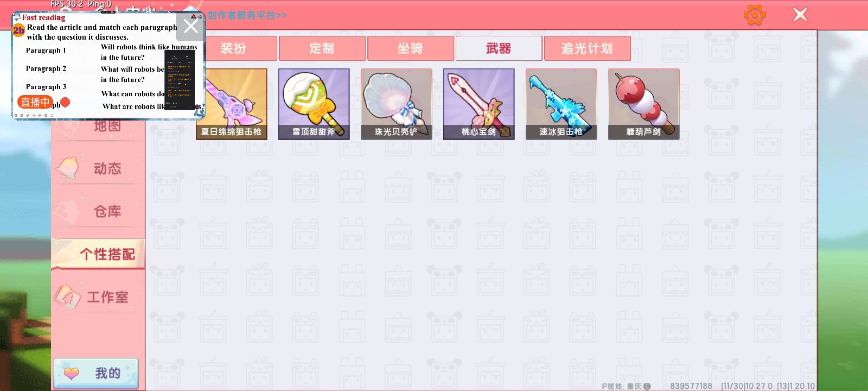Open 仓库 warehouse in the sidebar
Image resolution: width=868 pixels, height=391 pixels.
(98, 211)
